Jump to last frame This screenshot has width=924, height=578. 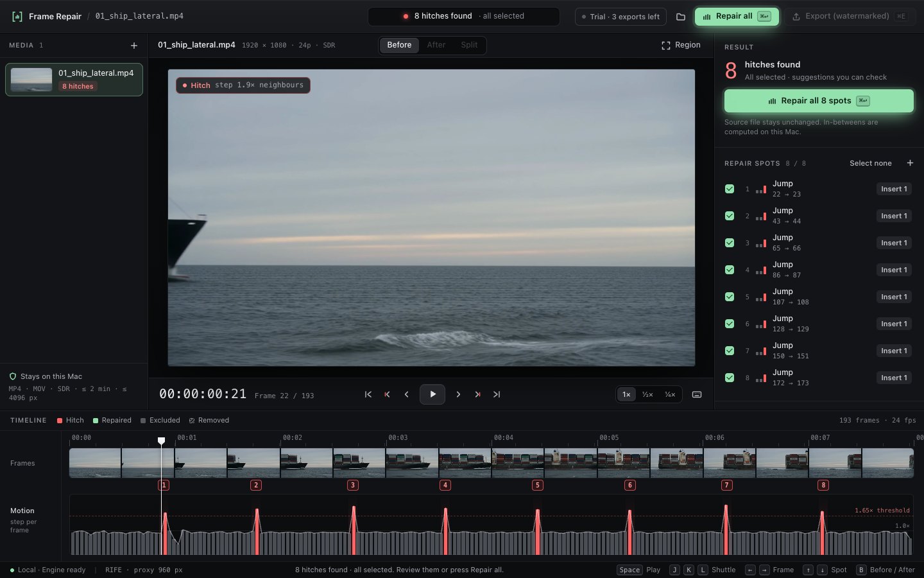point(497,394)
